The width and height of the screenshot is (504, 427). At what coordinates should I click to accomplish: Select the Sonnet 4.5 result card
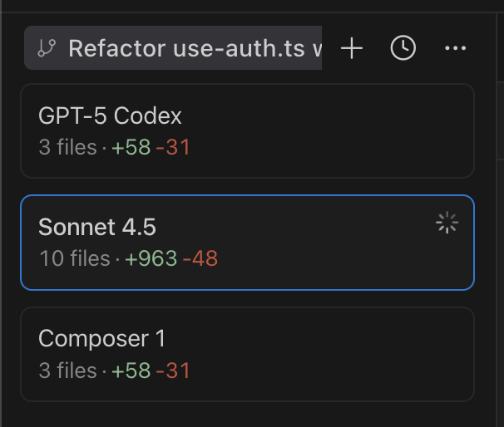[247, 243]
